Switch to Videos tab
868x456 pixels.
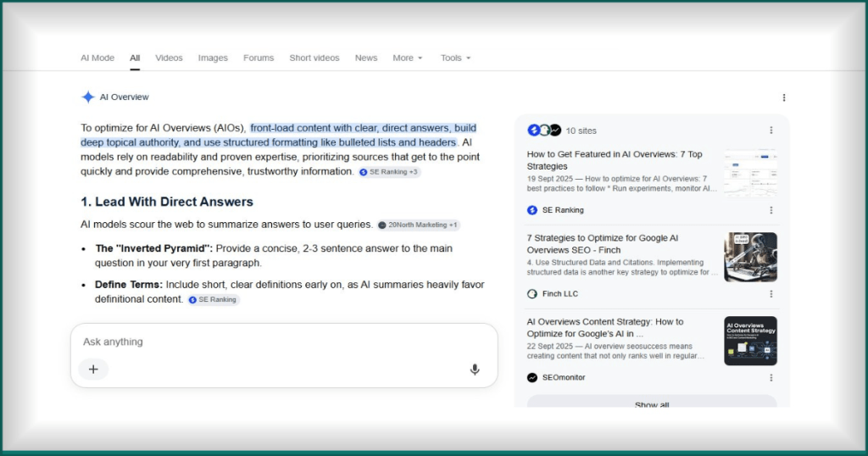pyautogui.click(x=169, y=58)
